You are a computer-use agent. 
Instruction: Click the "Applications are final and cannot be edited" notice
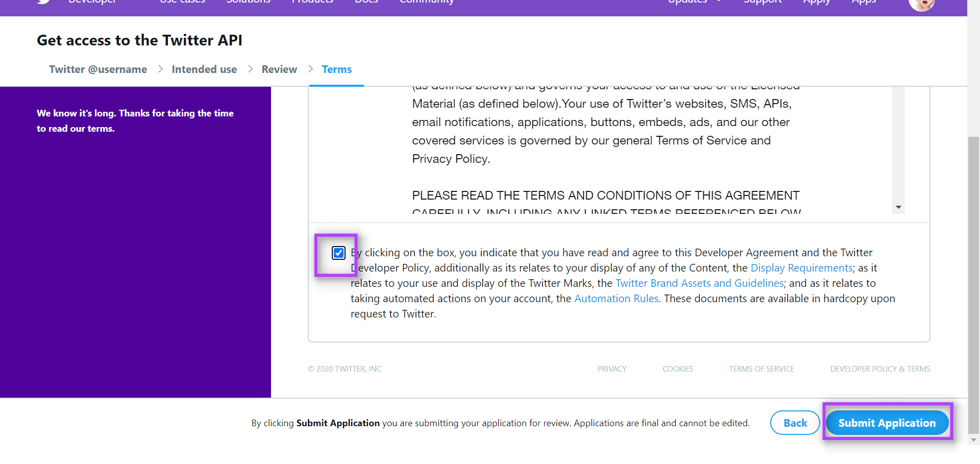tap(661, 423)
